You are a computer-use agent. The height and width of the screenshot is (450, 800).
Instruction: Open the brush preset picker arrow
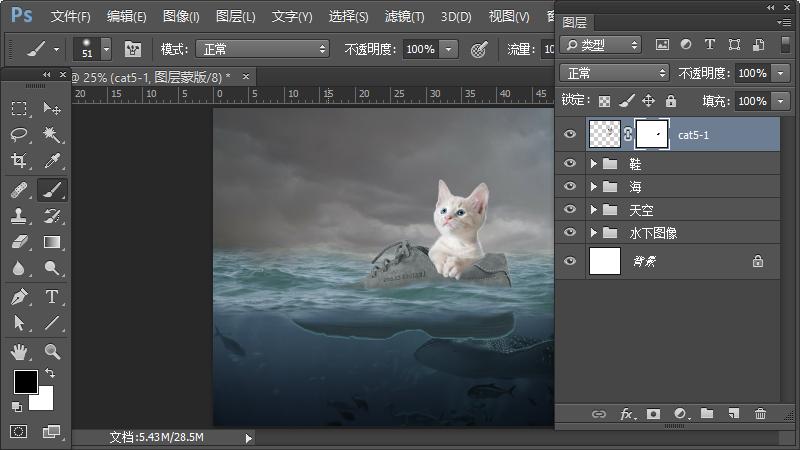(x=106, y=49)
